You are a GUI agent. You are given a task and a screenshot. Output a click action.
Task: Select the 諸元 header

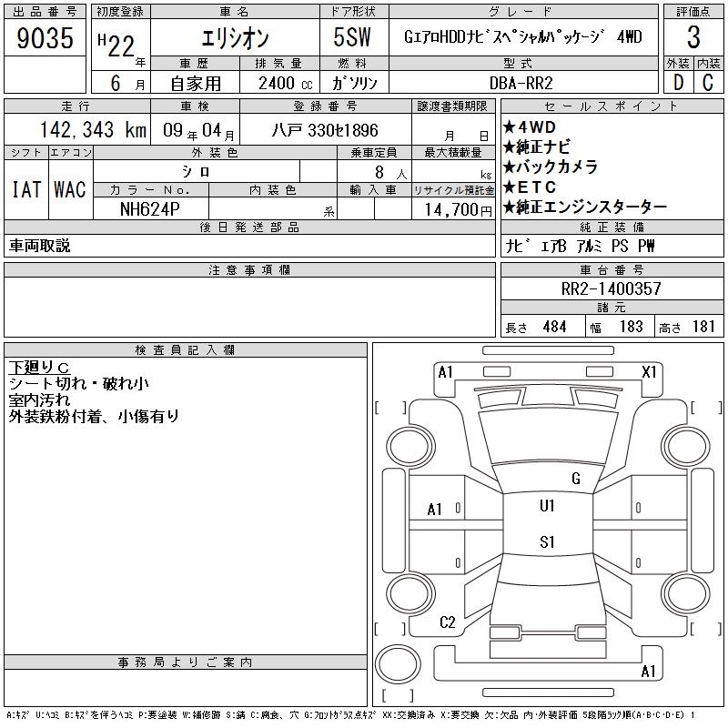coord(612,308)
